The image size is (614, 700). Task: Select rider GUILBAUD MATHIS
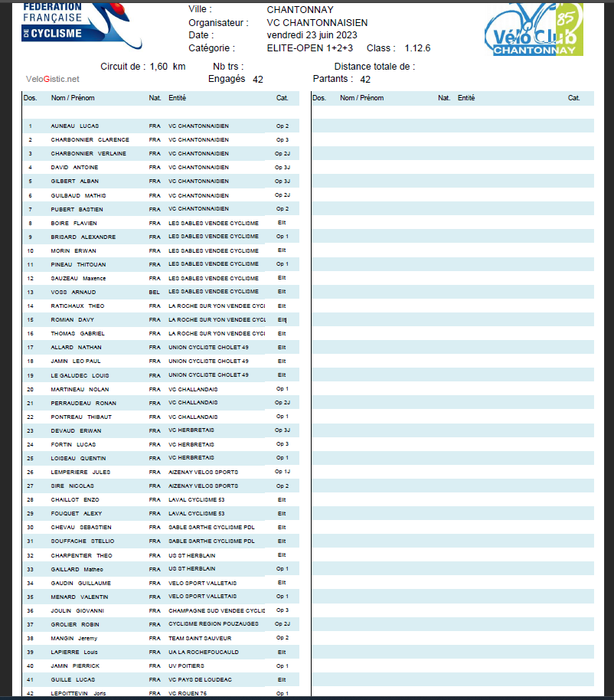[79, 195]
